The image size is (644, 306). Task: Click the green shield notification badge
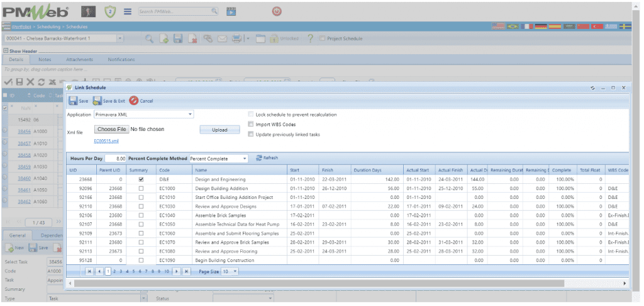(109, 11)
